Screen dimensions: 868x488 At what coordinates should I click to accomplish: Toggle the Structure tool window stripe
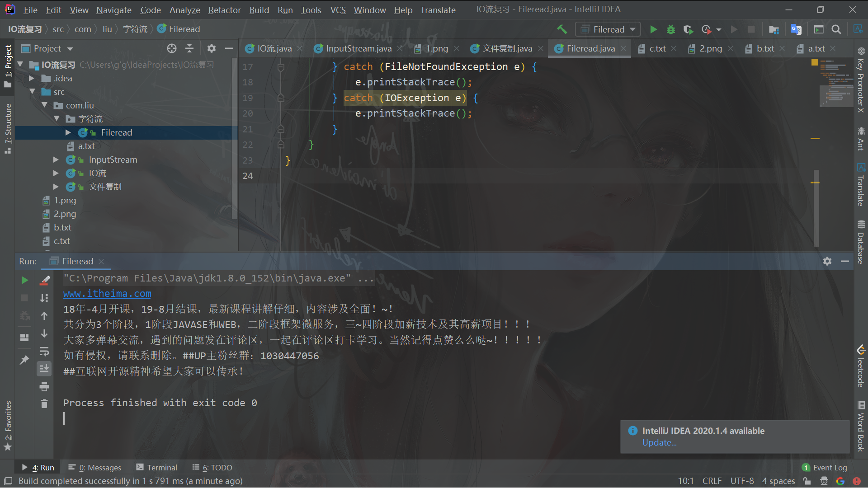(x=8, y=128)
